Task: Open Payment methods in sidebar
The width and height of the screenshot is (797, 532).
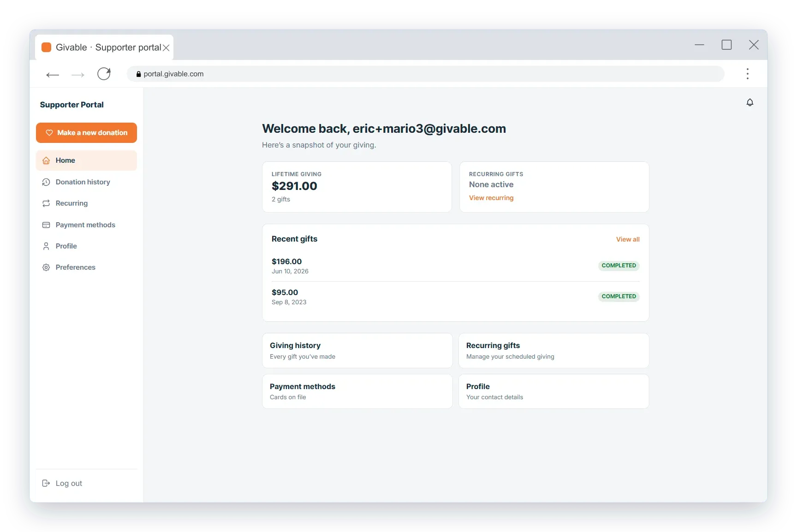Action: [86, 225]
